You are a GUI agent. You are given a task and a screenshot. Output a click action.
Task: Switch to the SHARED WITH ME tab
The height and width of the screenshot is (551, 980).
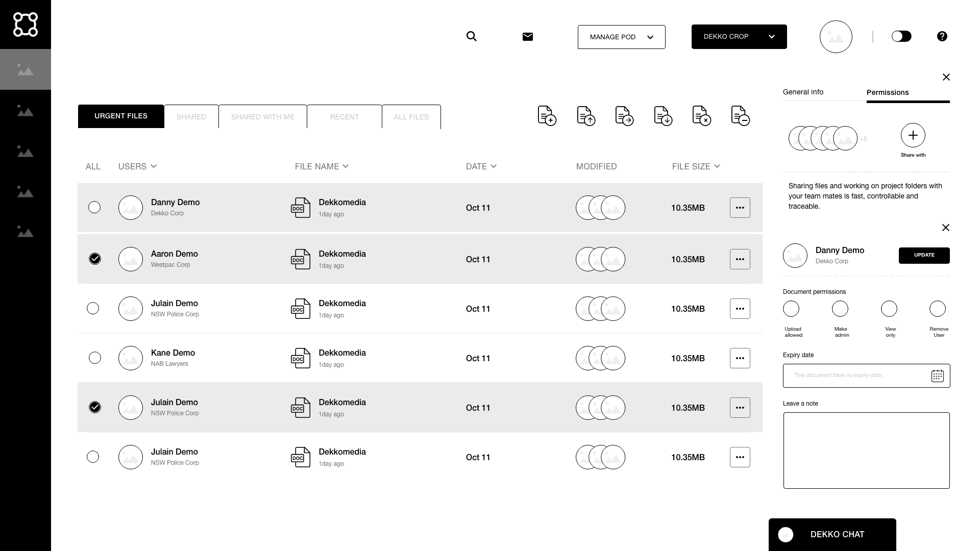[x=262, y=117]
